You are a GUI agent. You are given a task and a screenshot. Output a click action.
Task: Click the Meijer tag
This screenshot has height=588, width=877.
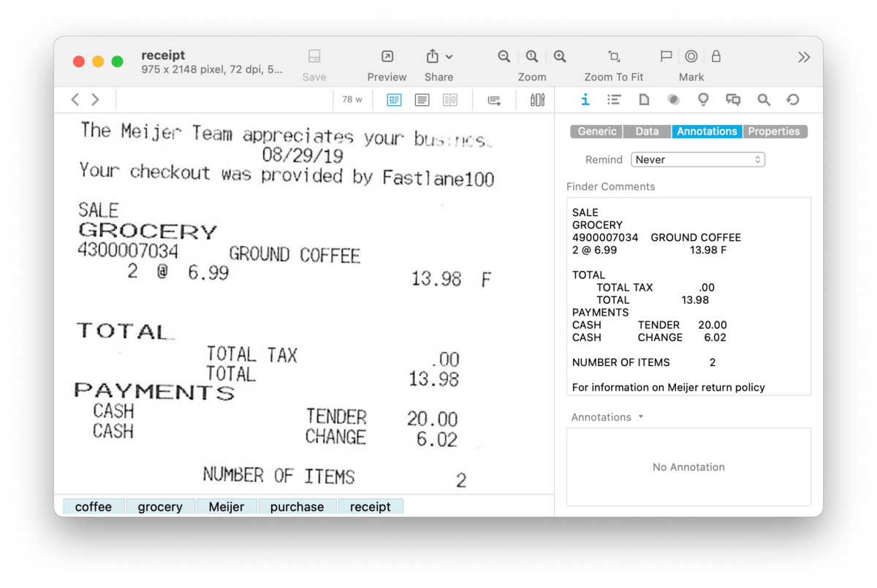tap(227, 507)
